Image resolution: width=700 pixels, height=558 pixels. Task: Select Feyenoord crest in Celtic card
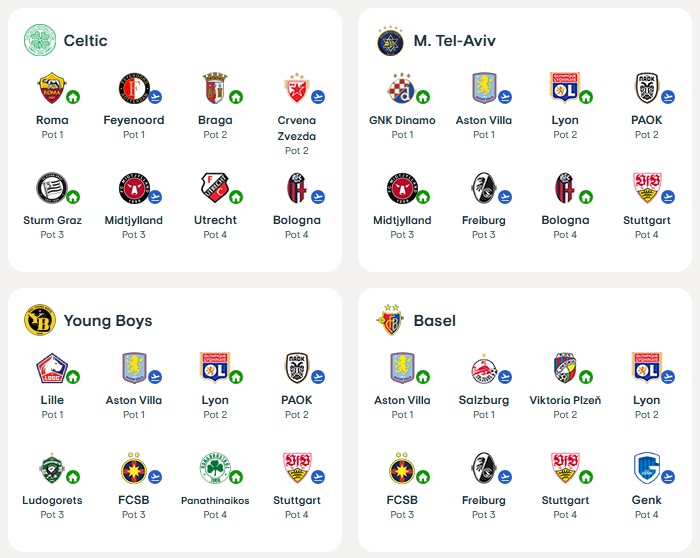133,88
